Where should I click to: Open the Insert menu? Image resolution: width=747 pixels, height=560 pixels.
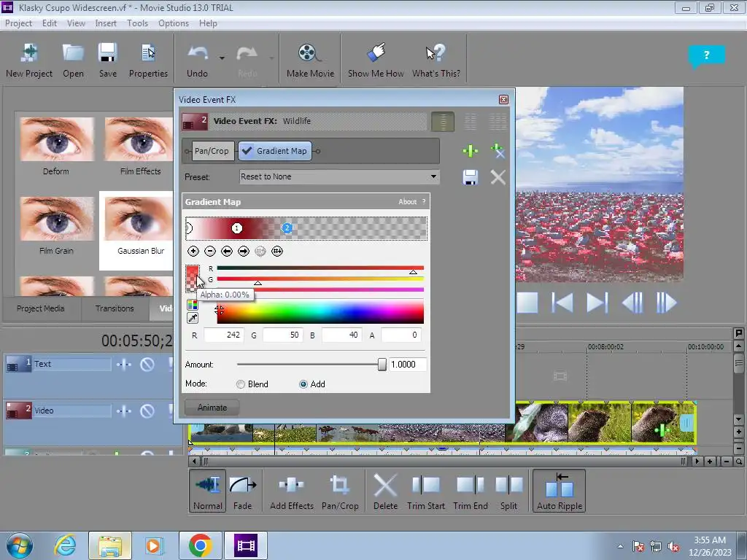pos(106,23)
